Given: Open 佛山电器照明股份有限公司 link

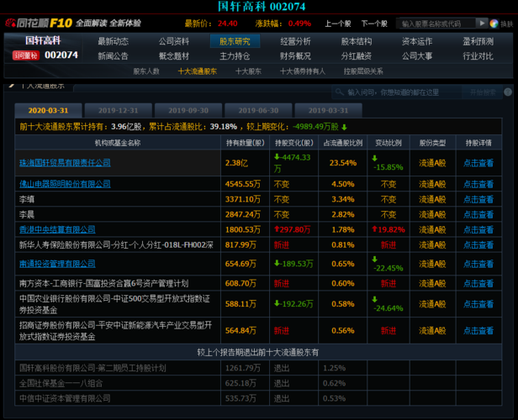Looking at the screenshot, I should [65, 184].
